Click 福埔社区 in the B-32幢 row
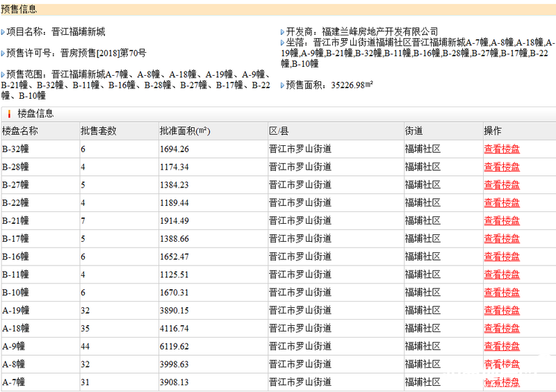556x392 pixels. 423,149
